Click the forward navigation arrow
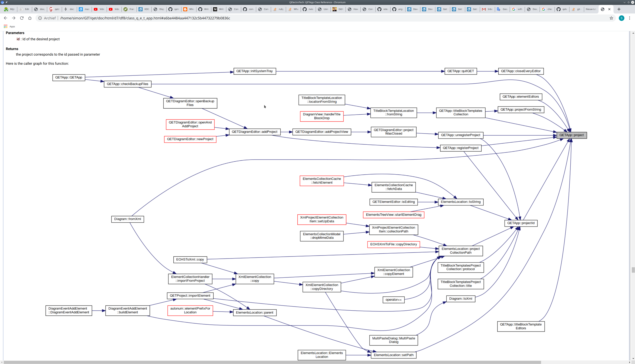This screenshot has width=635, height=364. click(x=13, y=18)
